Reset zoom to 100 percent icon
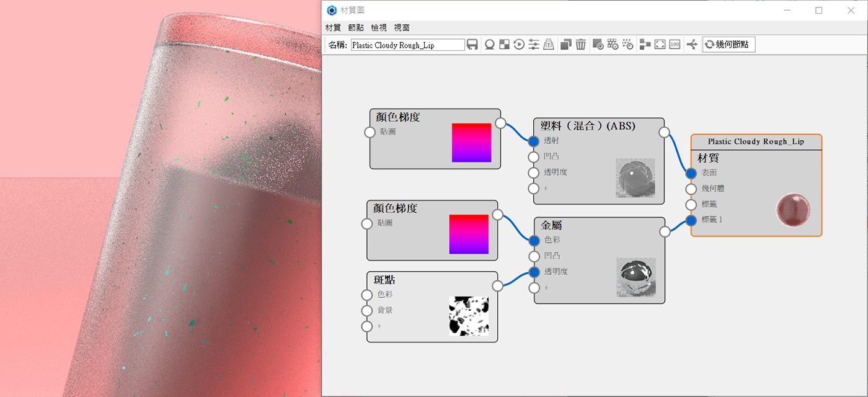The image size is (868, 397). click(x=675, y=45)
